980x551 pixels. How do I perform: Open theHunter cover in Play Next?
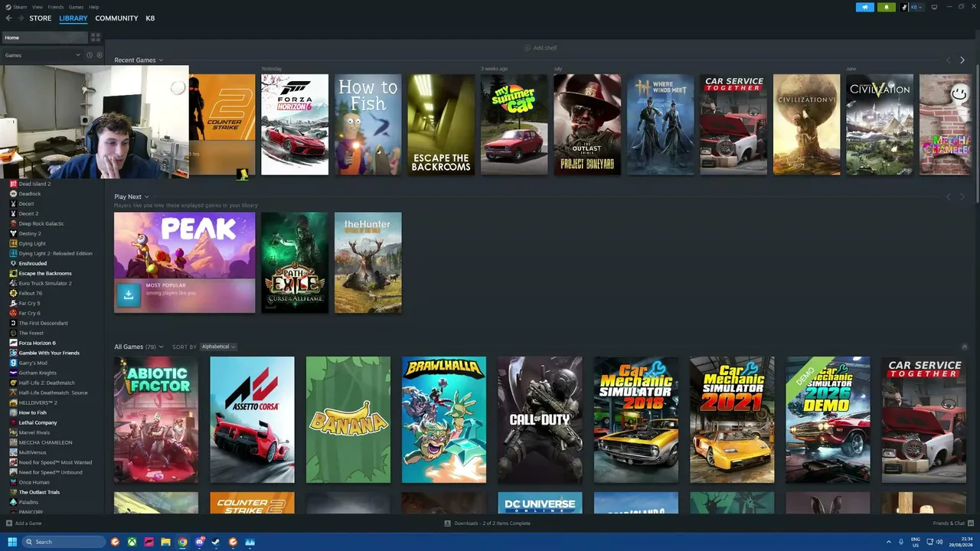point(367,262)
